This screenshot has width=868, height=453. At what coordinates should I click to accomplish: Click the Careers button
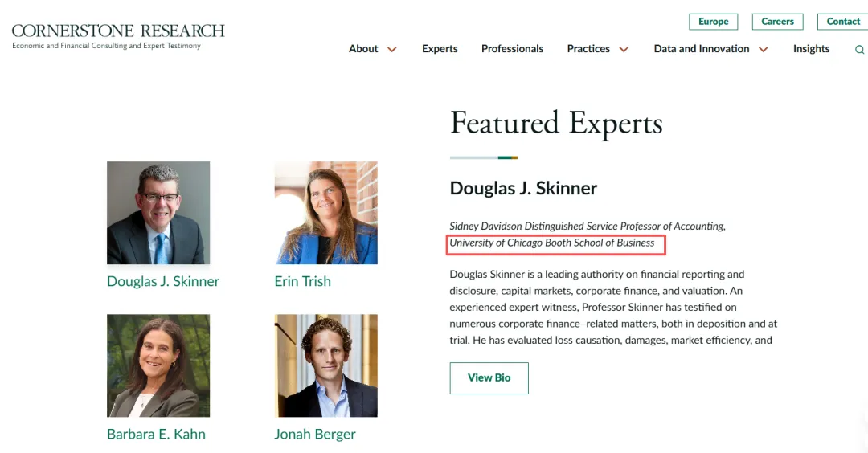pos(777,22)
